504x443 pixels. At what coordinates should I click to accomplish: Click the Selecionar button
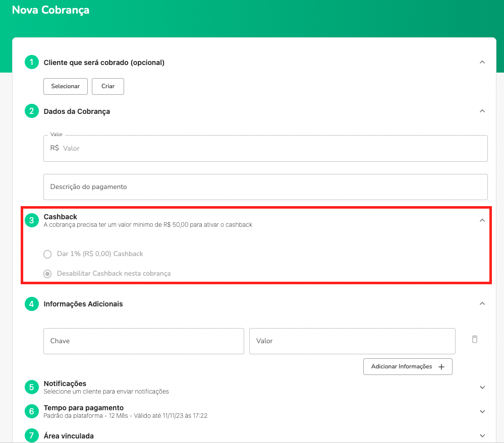65,86
